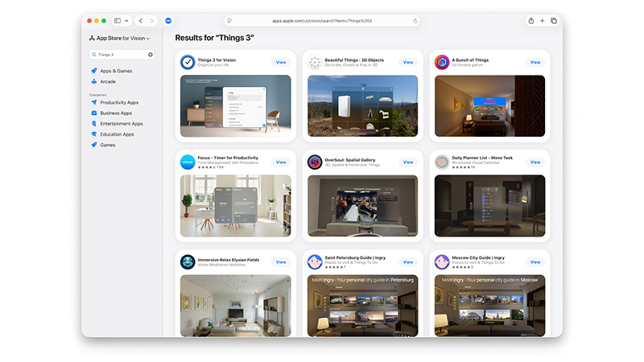Click the "Things 3 for Vision" title text
The height and width of the screenshot is (362, 644).
217,60
